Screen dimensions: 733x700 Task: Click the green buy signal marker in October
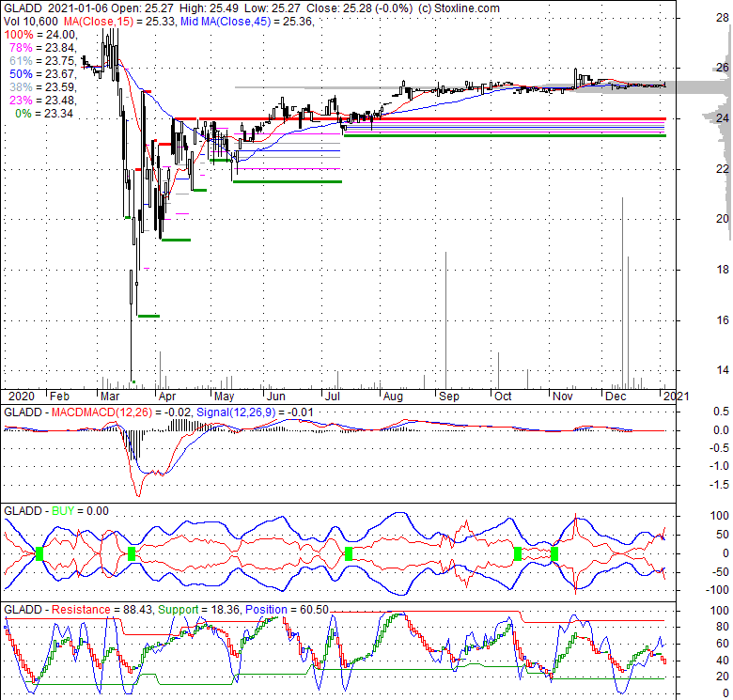tap(518, 553)
